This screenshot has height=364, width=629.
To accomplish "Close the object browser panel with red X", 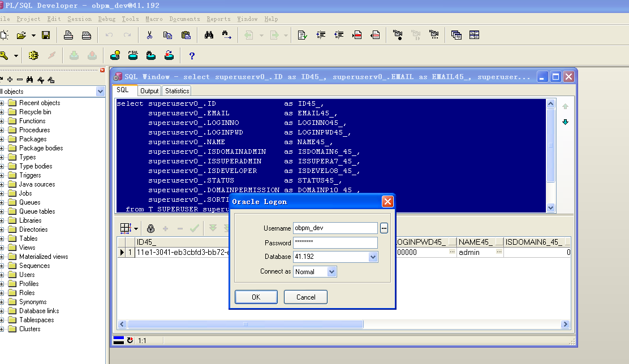I will pos(102,70).
